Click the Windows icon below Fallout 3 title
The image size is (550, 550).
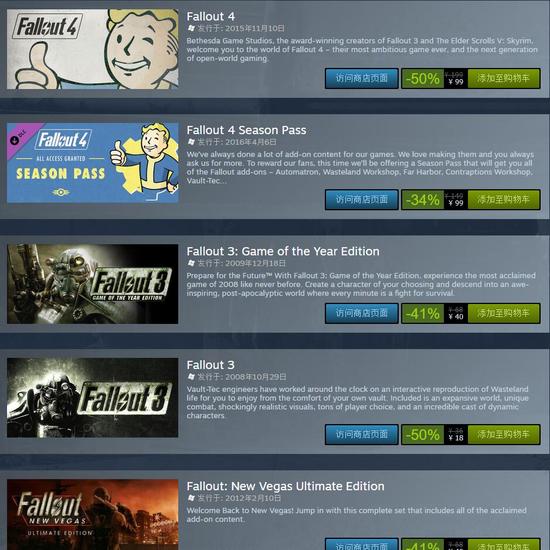pos(191,377)
